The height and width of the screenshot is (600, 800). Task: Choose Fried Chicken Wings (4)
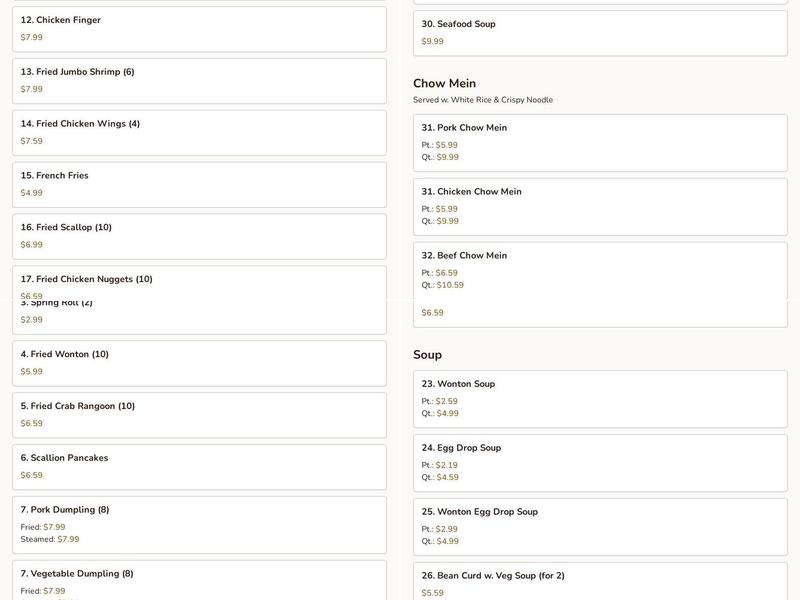(199, 133)
